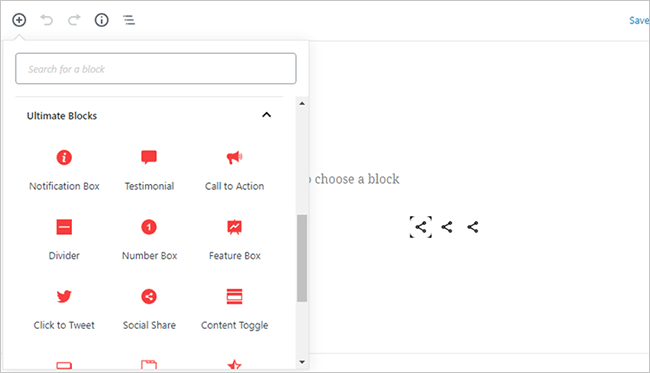650x373 pixels.
Task: Select the middle share icon in editor
Action: click(447, 227)
